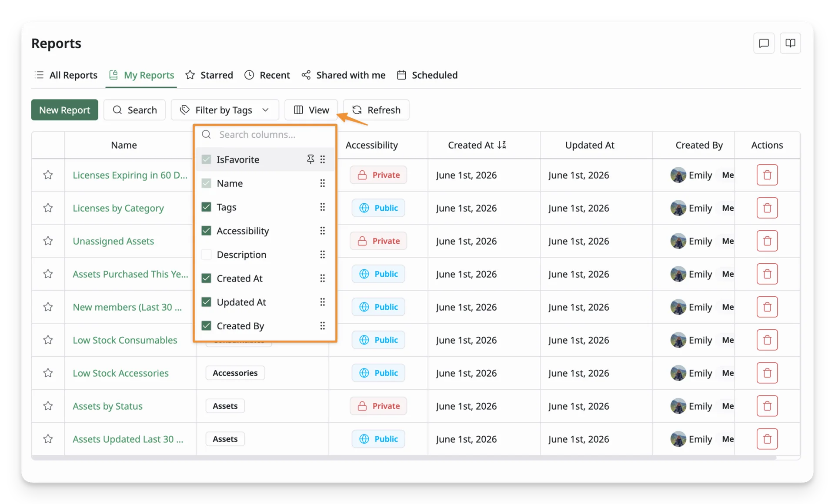Star the Unassigned Assets report
835x504 pixels.
click(48, 241)
